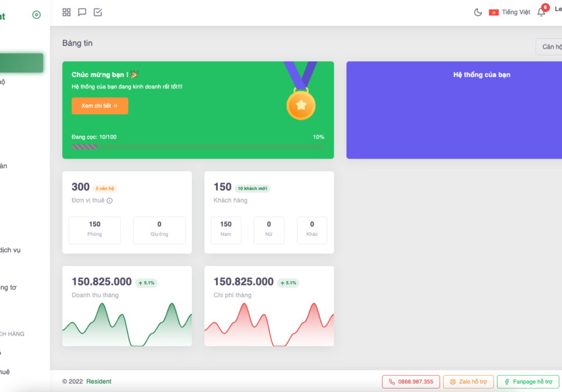Click the Phòng 150 stat box
562x392 pixels.
[95, 230]
